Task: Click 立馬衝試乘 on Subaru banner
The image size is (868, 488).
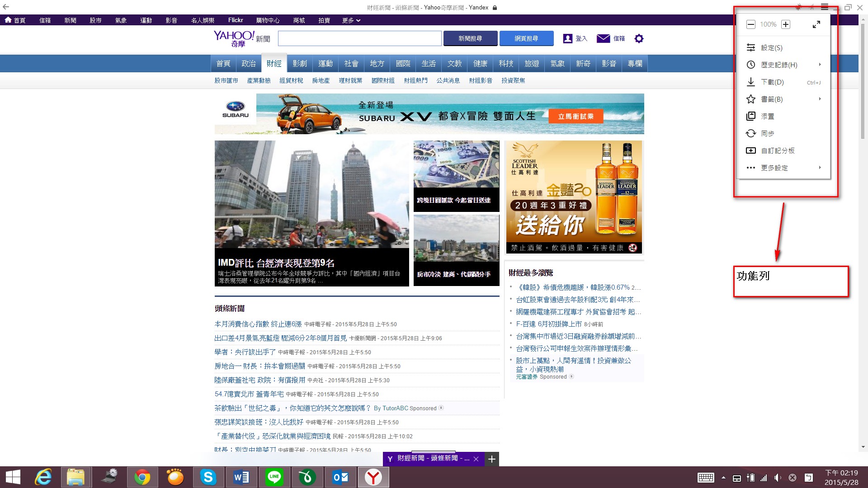Action: [x=576, y=116]
